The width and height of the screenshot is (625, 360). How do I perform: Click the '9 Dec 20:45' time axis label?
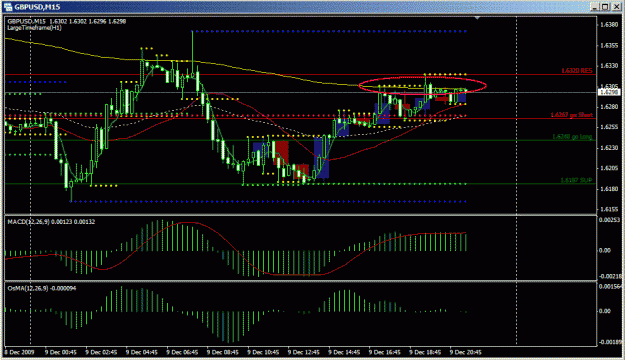(x=466, y=352)
